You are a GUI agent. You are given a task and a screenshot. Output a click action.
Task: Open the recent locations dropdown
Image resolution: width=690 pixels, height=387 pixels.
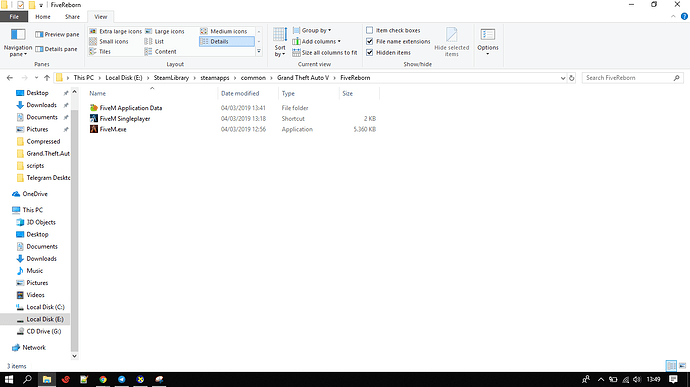36,78
